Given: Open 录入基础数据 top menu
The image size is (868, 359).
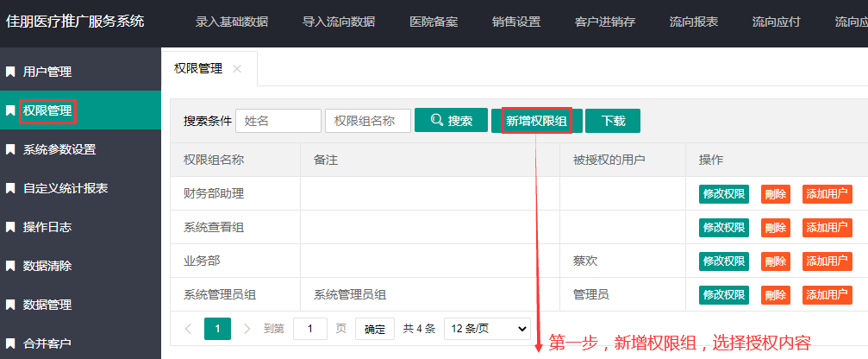Looking at the screenshot, I should coord(231,22).
